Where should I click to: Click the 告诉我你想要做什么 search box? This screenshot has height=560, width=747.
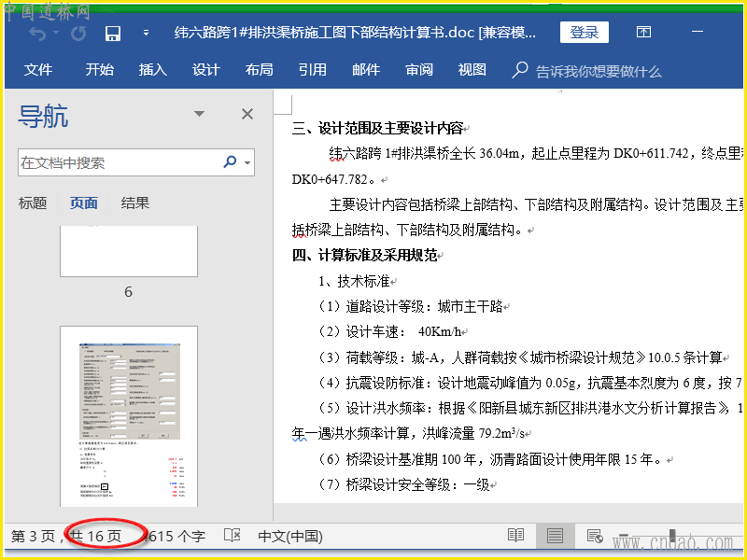point(587,71)
